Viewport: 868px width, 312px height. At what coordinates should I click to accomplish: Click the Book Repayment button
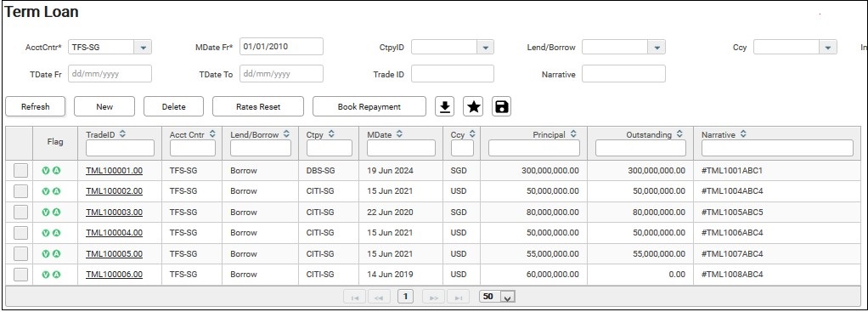pyautogui.click(x=369, y=106)
